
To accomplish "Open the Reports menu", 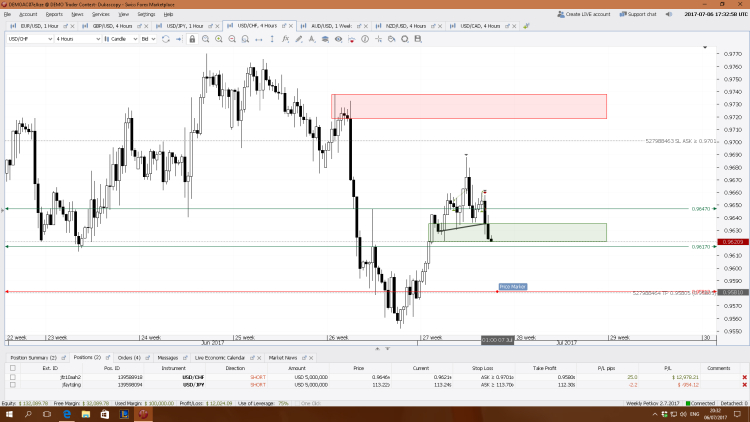I will [x=54, y=14].
